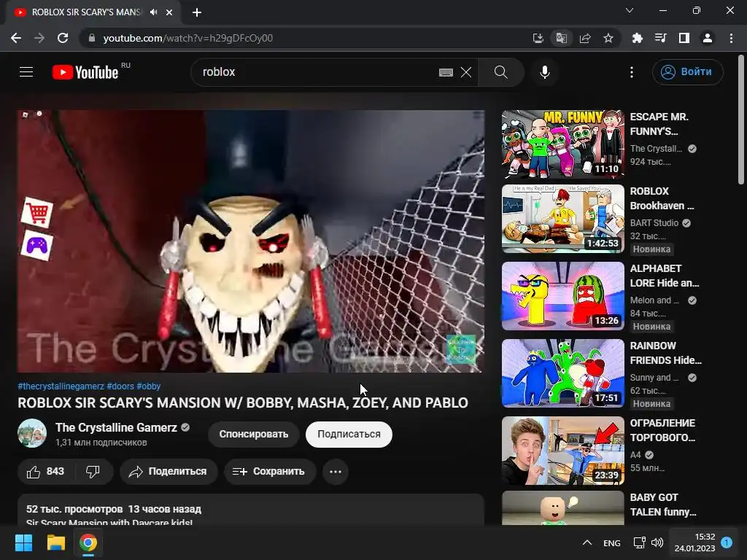Select the ROBLOX SIR SCARY'S MANSION tab
747x560 pixels.
pos(93,12)
